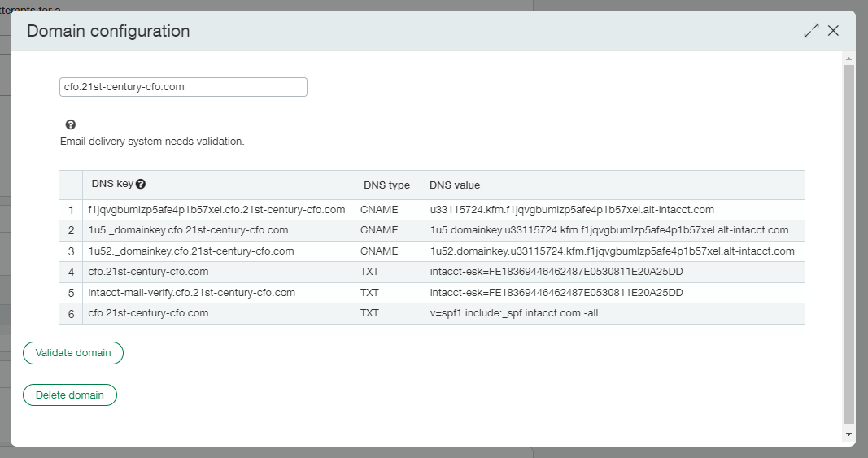Image resolution: width=868 pixels, height=458 pixels.
Task: Click the help icon next to DNS key
Action: pos(141,185)
